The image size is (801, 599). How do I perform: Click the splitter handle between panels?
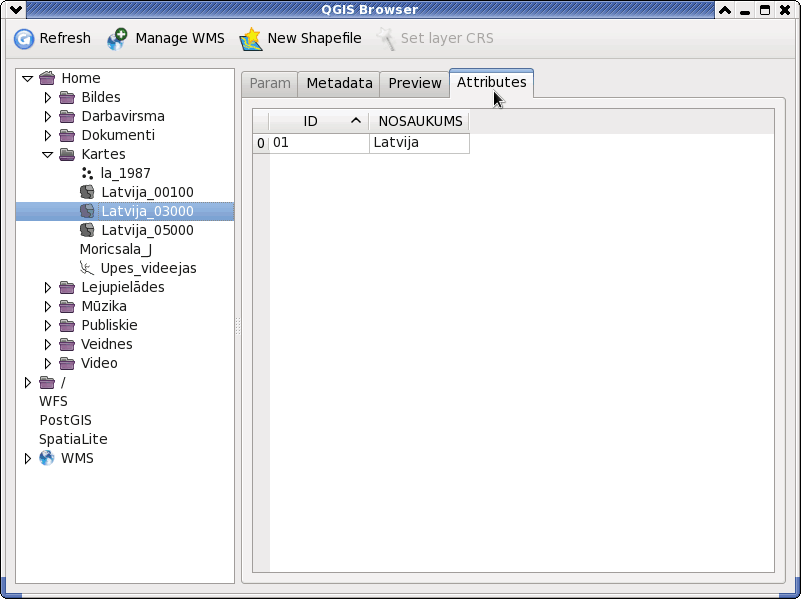pos(238,326)
